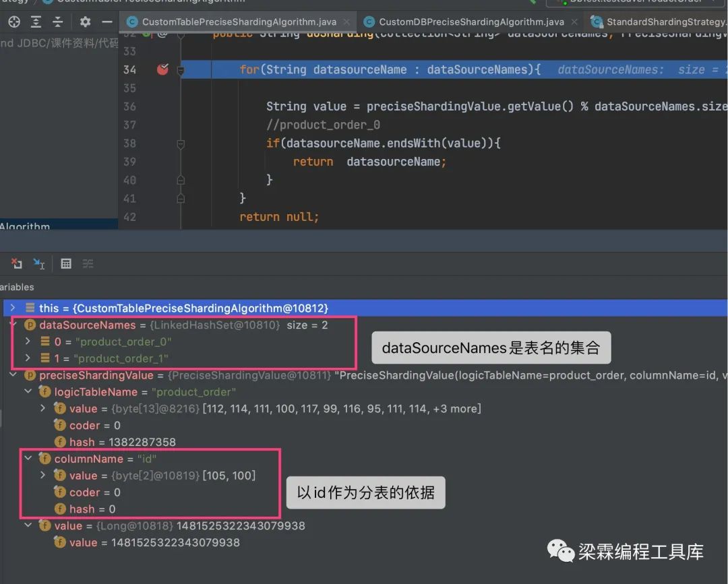Click the preciseShardingValue parameter icon

[x=30, y=375]
